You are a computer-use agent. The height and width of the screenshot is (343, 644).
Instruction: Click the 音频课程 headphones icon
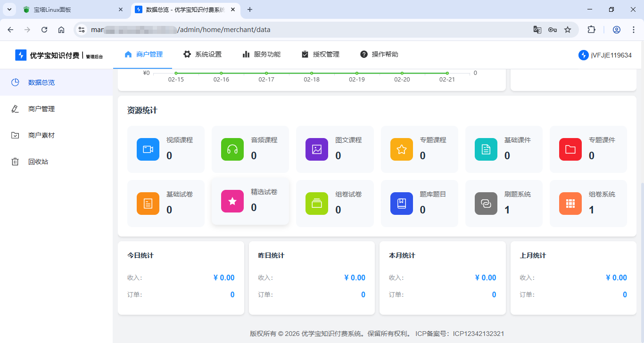pyautogui.click(x=232, y=149)
